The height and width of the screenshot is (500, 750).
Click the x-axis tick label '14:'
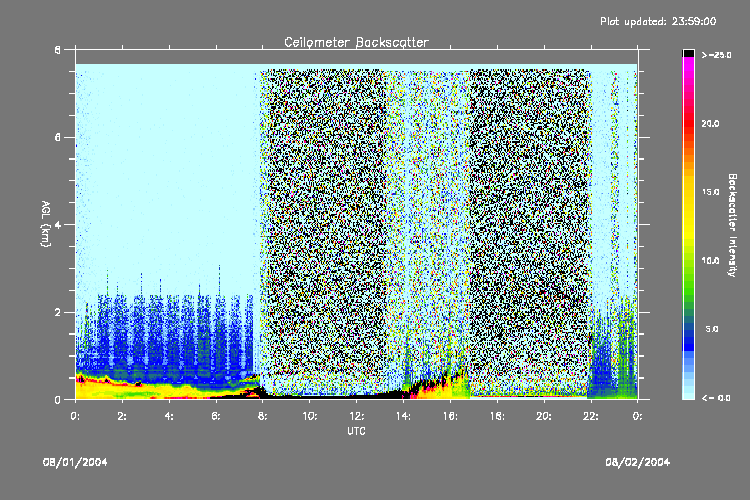(403, 416)
